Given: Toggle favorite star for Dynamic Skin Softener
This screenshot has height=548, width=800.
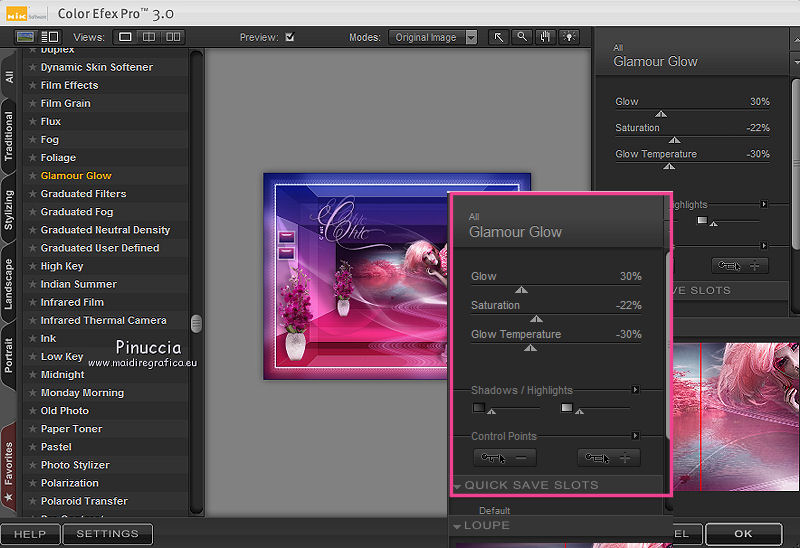Looking at the screenshot, I should pyautogui.click(x=33, y=67).
